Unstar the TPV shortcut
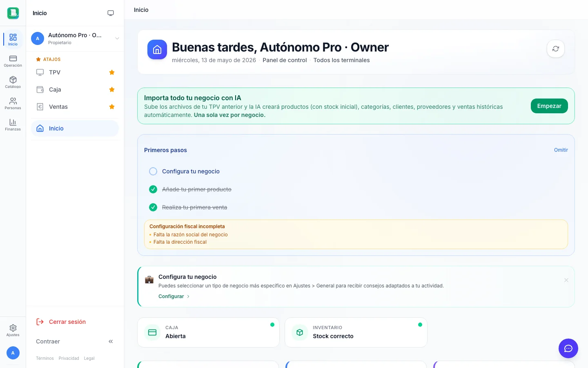 click(x=112, y=72)
